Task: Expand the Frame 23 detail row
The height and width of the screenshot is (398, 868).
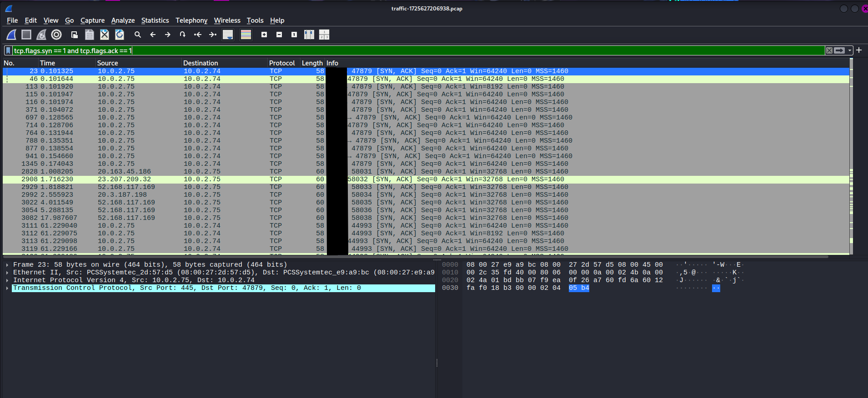Action: 7,264
